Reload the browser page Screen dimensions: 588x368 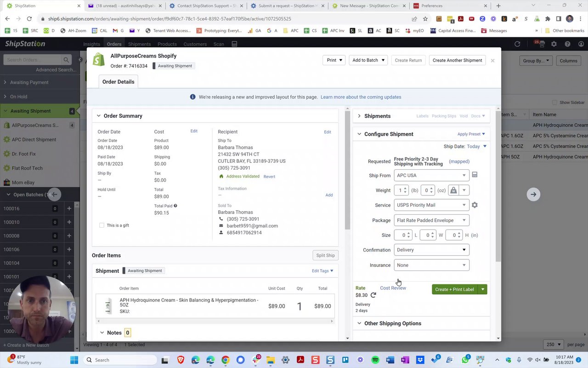click(x=29, y=19)
